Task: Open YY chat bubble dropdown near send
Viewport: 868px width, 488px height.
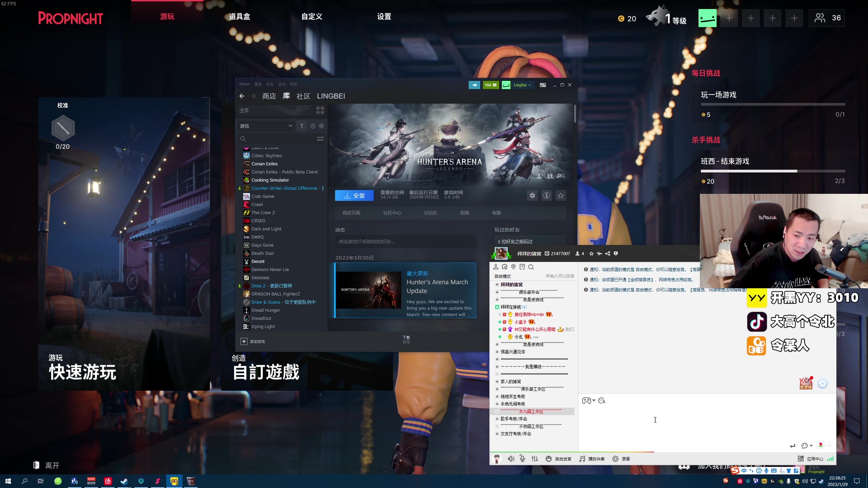Action: (807, 446)
